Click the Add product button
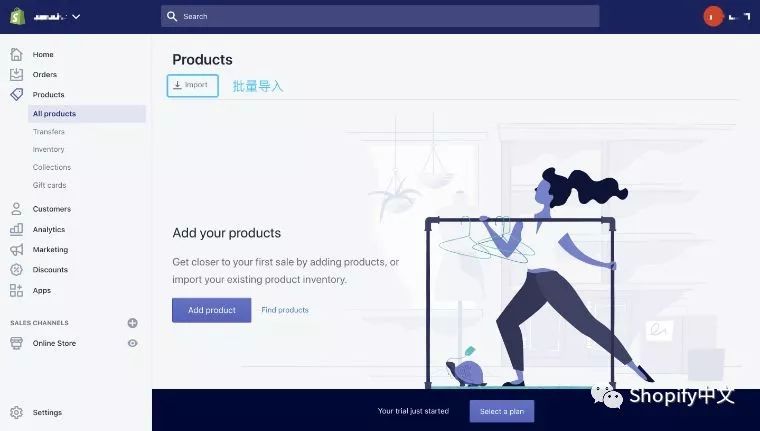The image size is (760, 431). (211, 310)
